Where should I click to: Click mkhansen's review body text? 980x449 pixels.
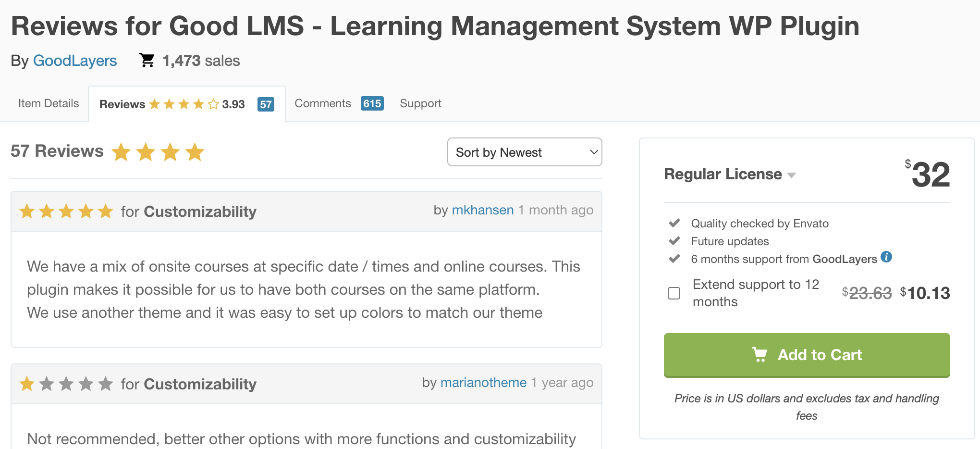tap(304, 289)
